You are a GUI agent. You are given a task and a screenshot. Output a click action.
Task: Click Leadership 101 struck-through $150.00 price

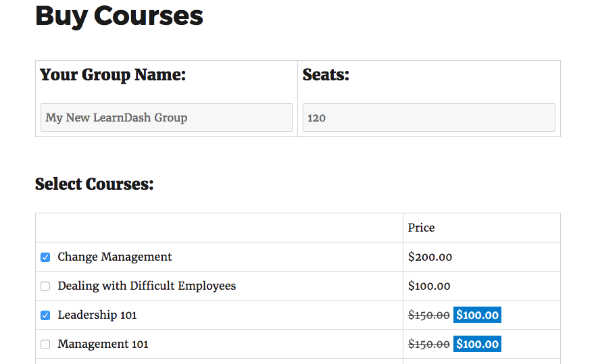[428, 315]
